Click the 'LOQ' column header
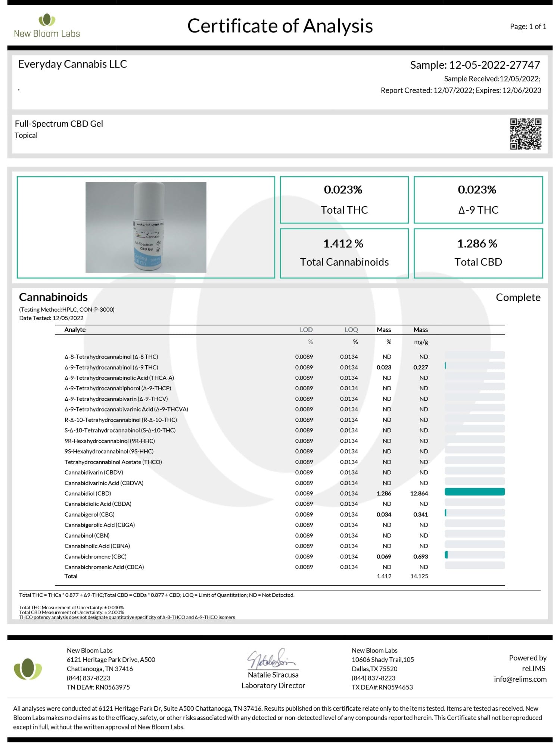This screenshot has width=560, height=750. [351, 330]
